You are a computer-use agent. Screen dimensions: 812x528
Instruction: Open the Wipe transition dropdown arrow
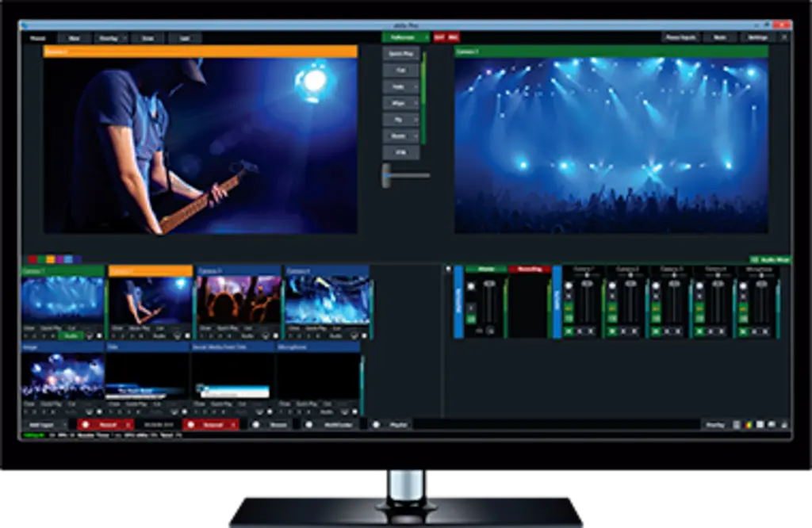point(414,102)
